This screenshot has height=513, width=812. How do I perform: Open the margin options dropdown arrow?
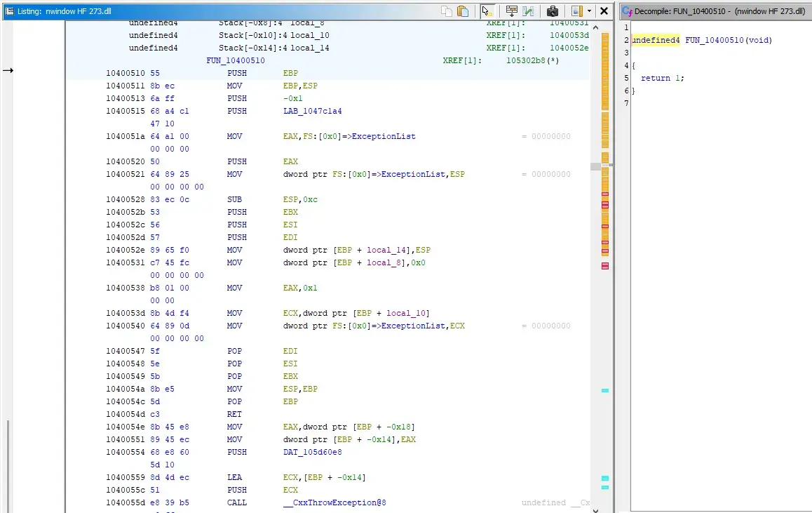point(589,11)
